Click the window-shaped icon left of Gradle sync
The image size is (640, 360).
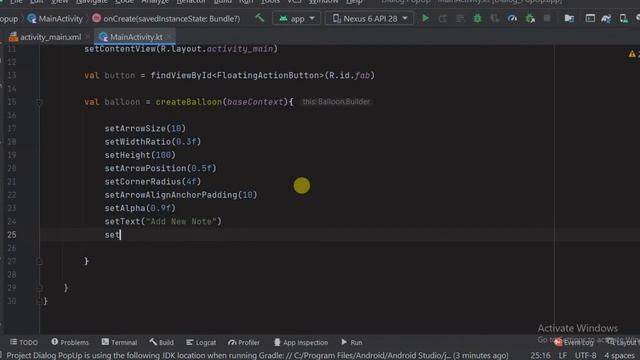pos(590,18)
